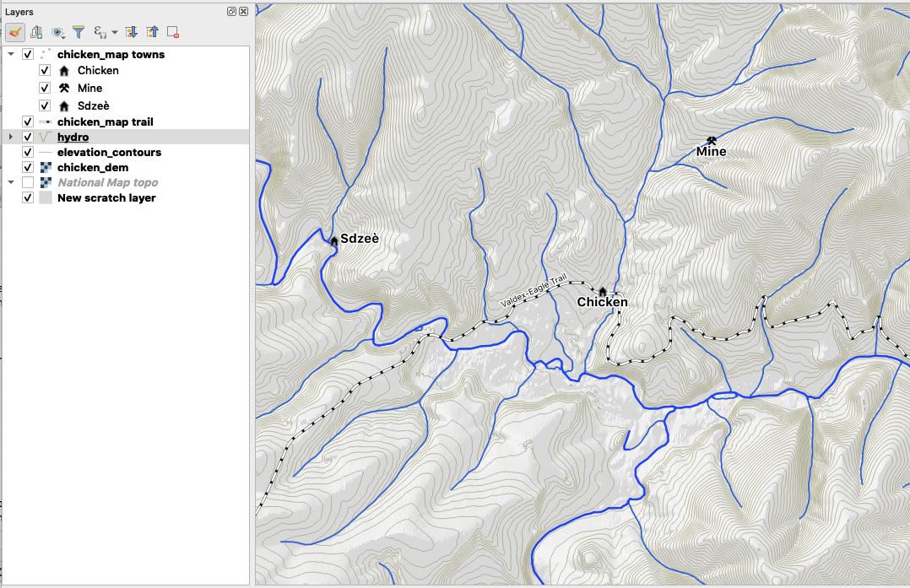Screen dimensions: 910x588
Task: Click the elevation_contours line symbol
Action: coord(46,152)
